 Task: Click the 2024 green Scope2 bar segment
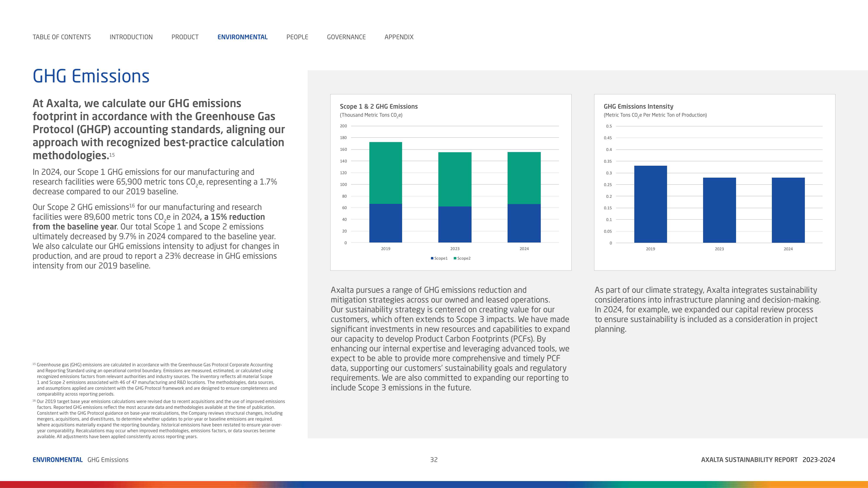[524, 178]
